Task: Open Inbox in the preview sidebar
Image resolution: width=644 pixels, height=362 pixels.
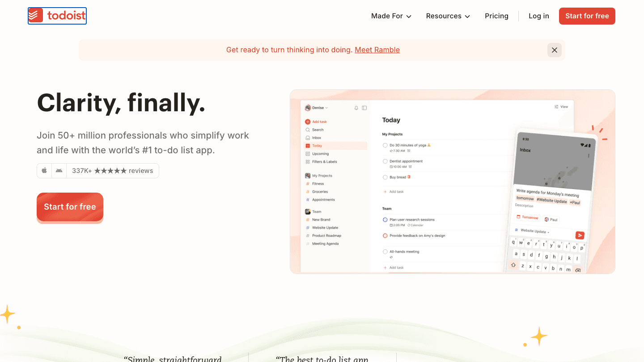Action: [x=314, y=138]
